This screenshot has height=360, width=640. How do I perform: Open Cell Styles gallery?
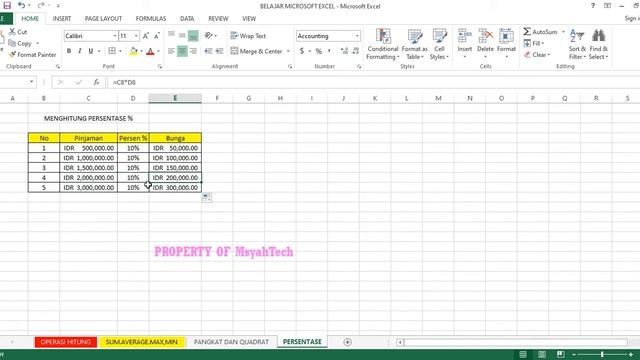coord(439,44)
